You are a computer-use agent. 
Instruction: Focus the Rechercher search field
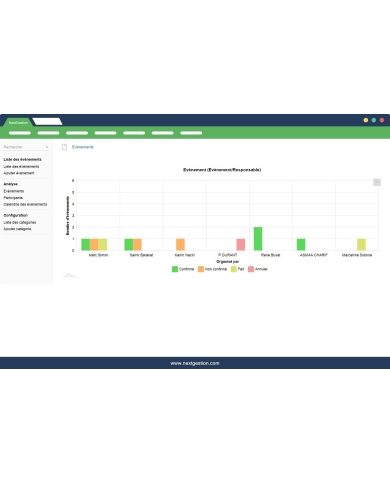pyautogui.click(x=26, y=147)
